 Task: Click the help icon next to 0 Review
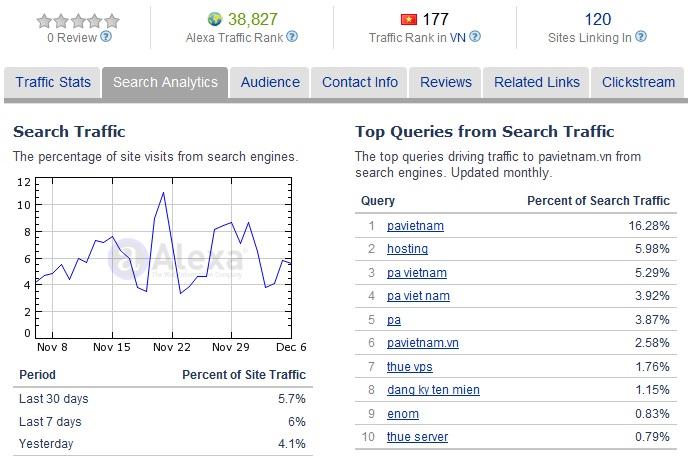coord(106,37)
